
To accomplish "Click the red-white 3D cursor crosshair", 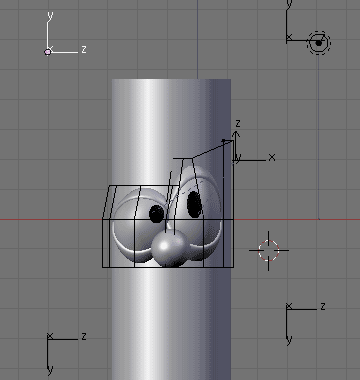I will (x=269, y=250).
